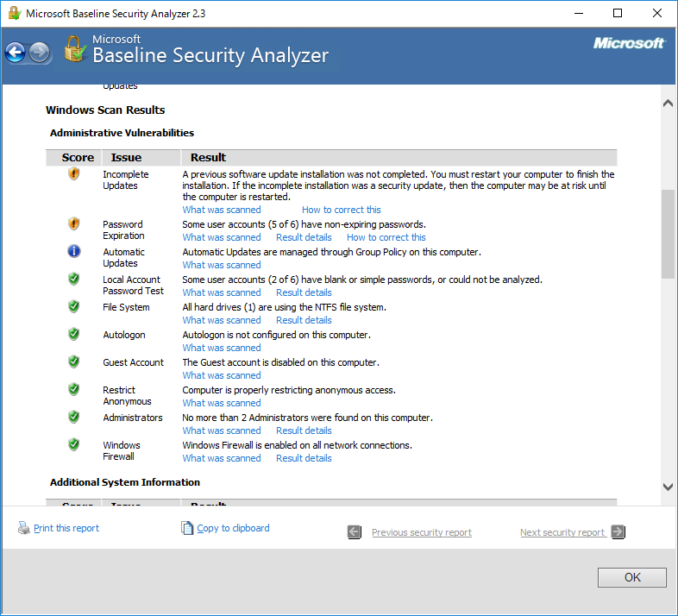Click the green shield beside Guest Account
This screenshot has width=678, height=616.
coord(74,361)
